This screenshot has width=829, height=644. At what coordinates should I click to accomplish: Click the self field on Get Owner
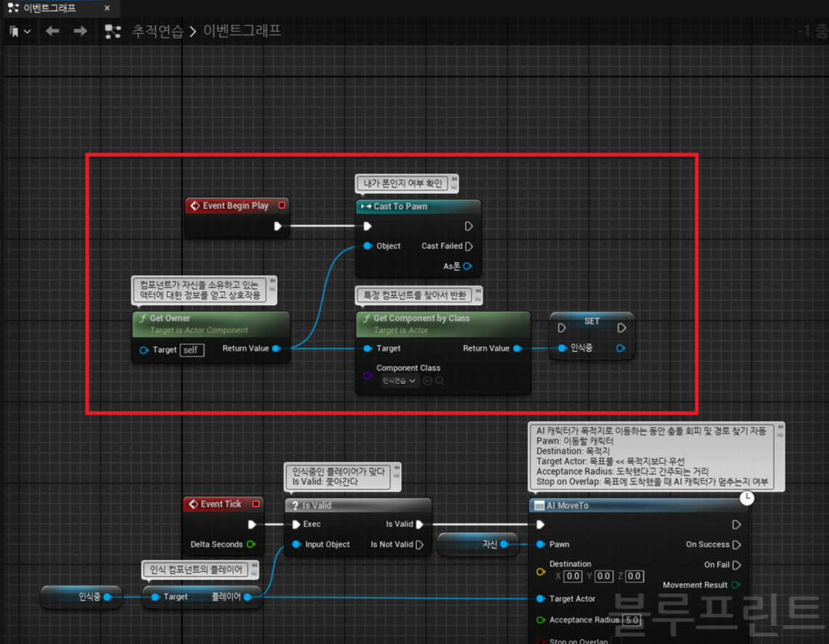coord(192,350)
